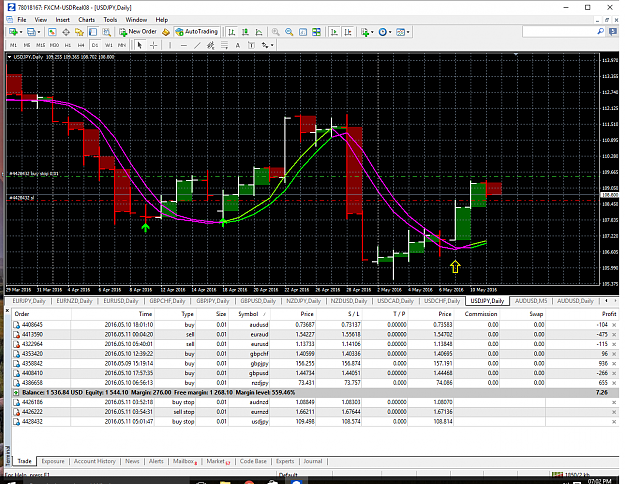Viewport: 625px width, 484px height.
Task: Expand the Profiles dropdown arrow
Action: (39, 32)
